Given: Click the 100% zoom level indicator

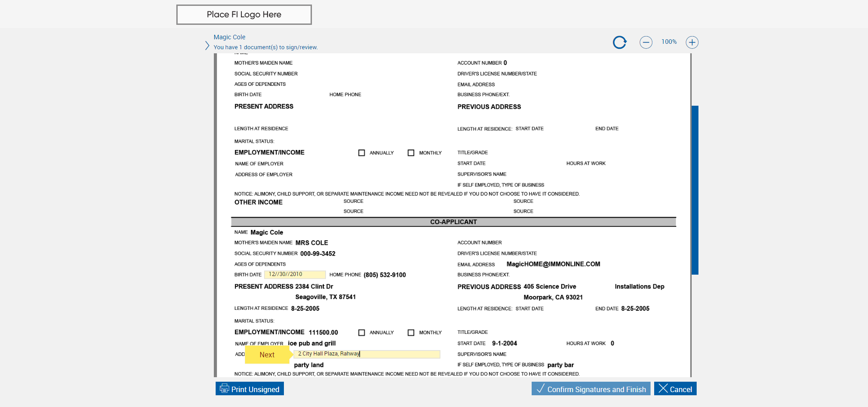Looking at the screenshot, I should (x=669, y=42).
